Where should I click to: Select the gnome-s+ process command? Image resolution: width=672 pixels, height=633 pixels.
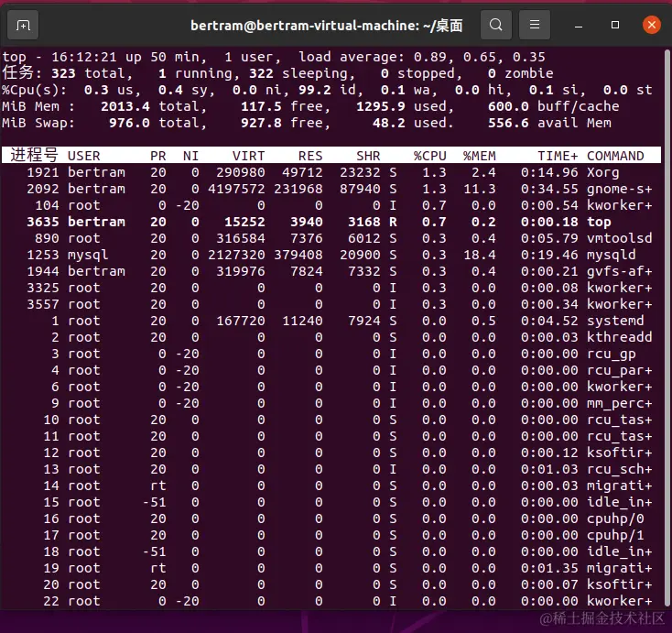click(x=620, y=189)
